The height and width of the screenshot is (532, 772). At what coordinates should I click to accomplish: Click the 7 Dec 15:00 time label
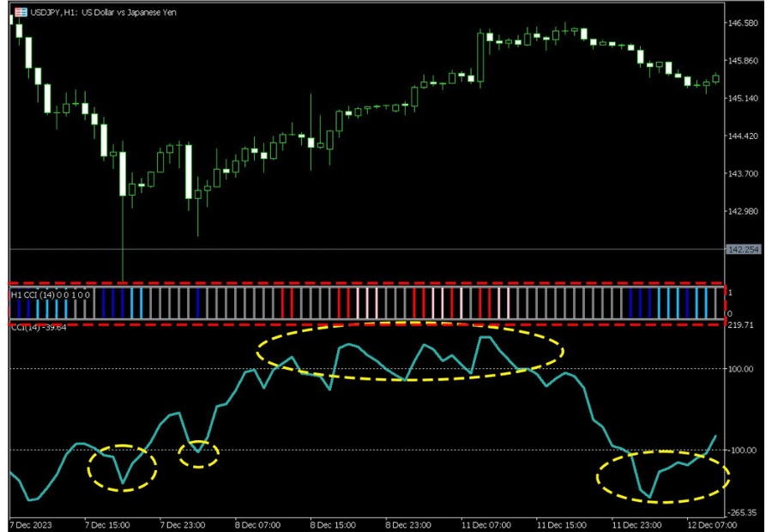coord(107,523)
